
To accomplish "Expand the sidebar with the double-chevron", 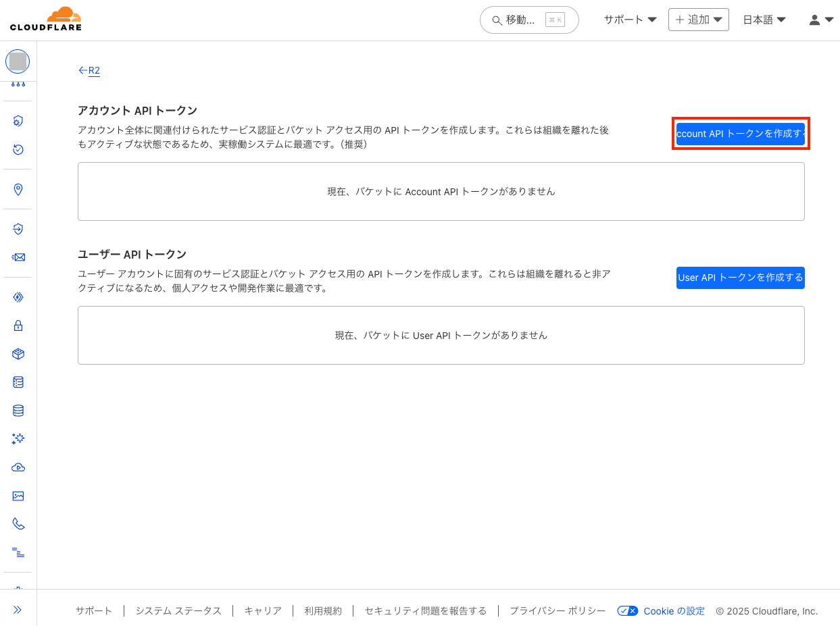I will [x=18, y=608].
